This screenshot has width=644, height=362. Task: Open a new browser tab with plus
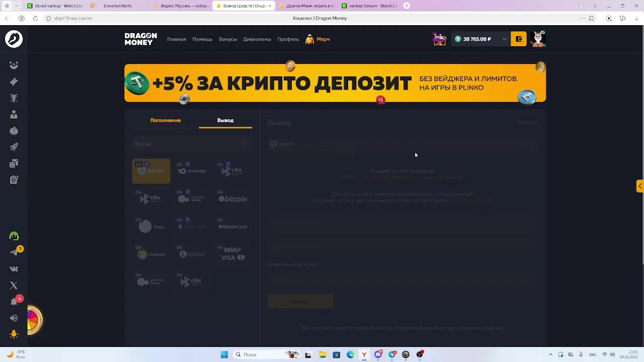tap(407, 6)
